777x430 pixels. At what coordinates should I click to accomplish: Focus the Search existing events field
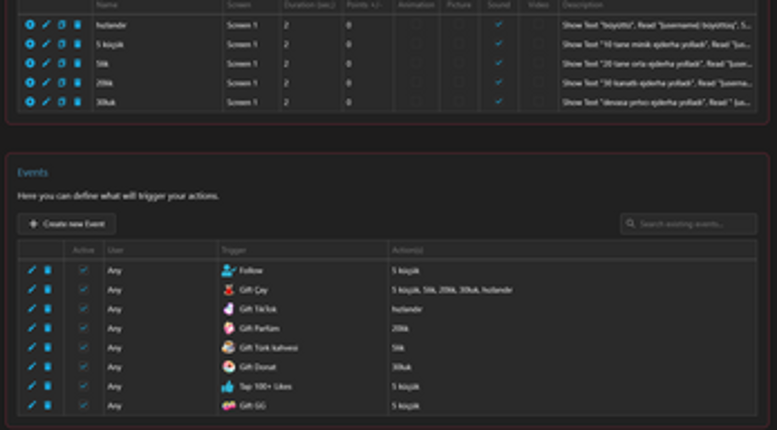pos(688,224)
